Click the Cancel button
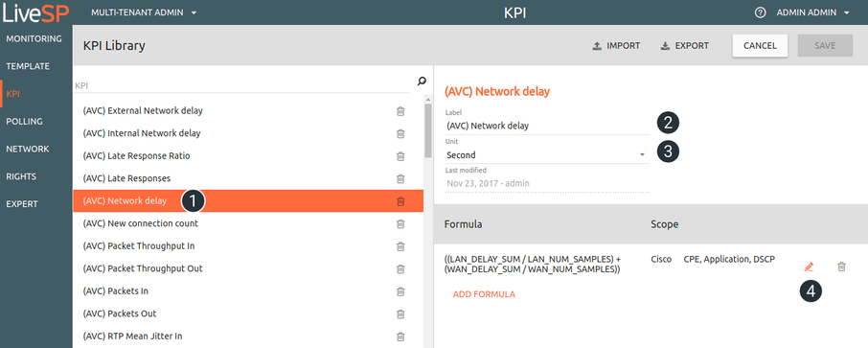Viewport: 868px width, 348px height. click(x=760, y=46)
